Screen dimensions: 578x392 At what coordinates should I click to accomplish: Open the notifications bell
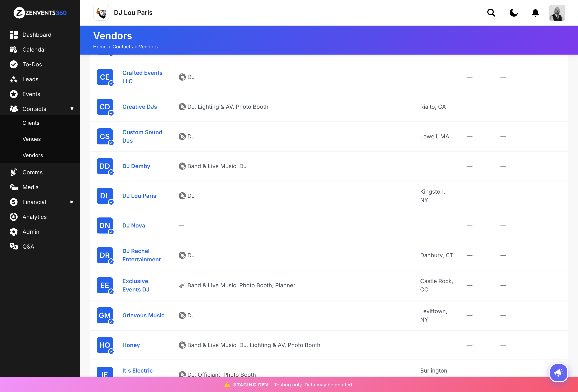(x=535, y=13)
